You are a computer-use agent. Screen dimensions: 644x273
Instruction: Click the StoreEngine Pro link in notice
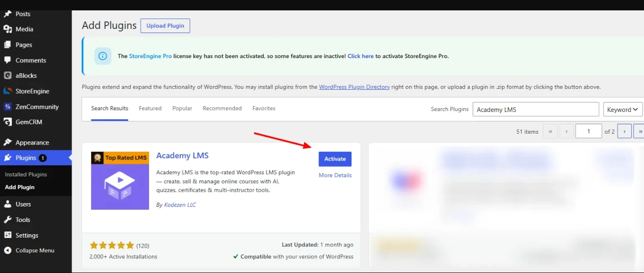(x=151, y=56)
